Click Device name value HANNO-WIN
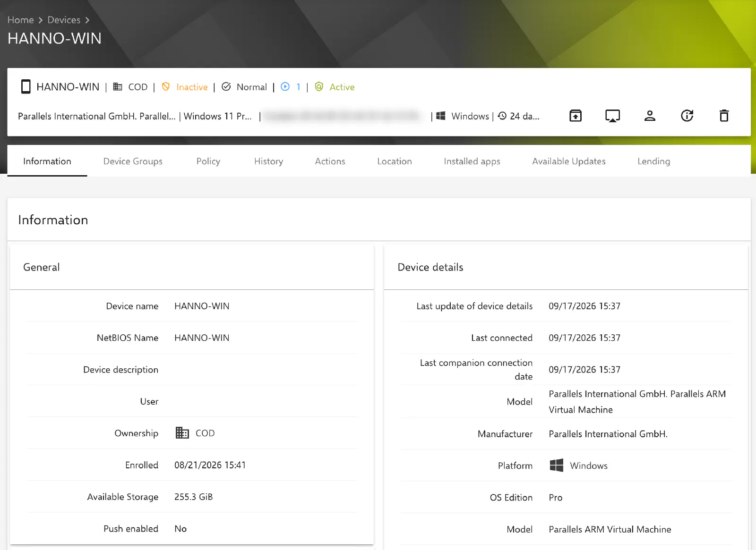The height and width of the screenshot is (550, 756). (202, 306)
